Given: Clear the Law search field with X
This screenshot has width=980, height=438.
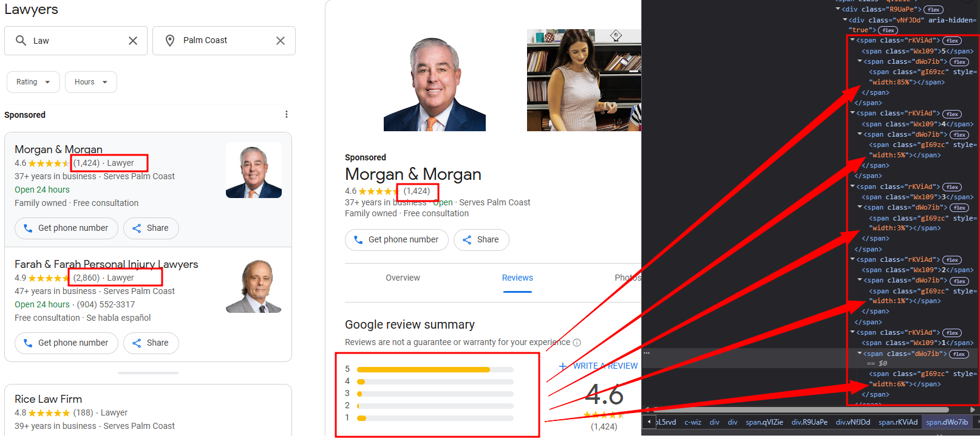Looking at the screenshot, I should [133, 41].
